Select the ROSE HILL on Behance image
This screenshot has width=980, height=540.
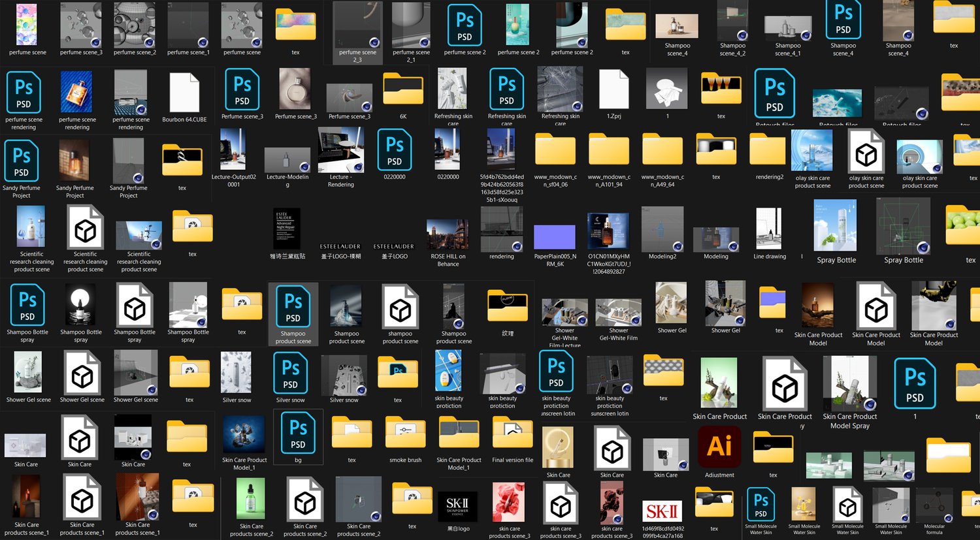point(448,236)
